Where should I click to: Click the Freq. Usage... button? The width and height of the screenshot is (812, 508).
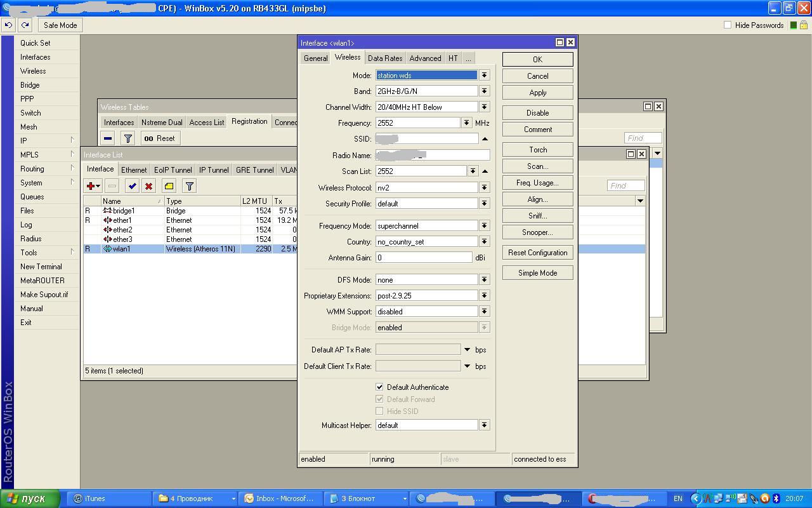(x=537, y=183)
